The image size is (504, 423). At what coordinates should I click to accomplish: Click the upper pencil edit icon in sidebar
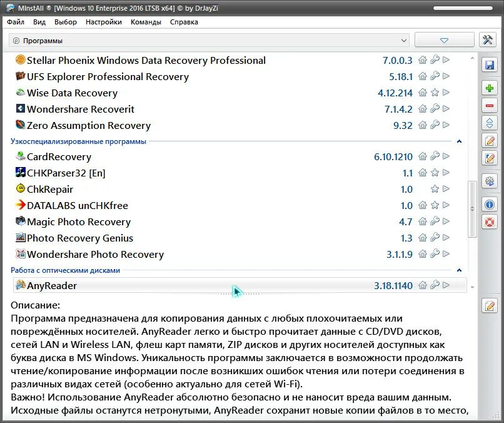click(489, 141)
